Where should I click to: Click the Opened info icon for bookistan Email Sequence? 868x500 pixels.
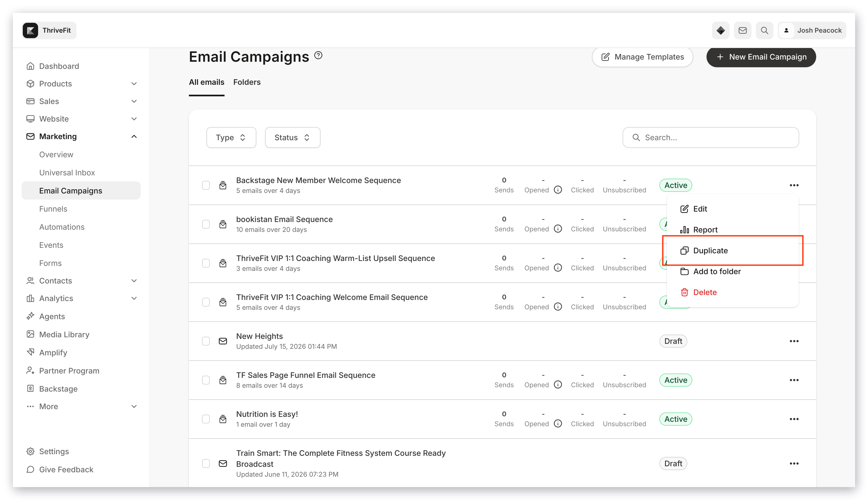click(x=557, y=229)
